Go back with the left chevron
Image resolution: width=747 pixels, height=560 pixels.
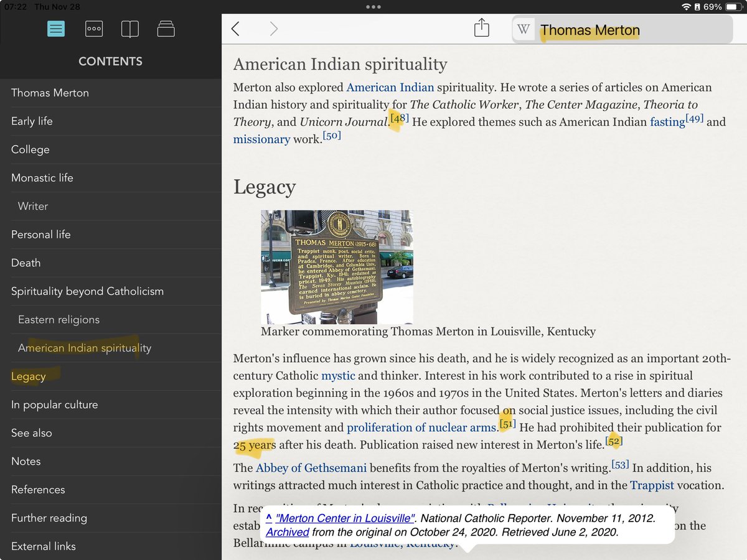pos(235,29)
